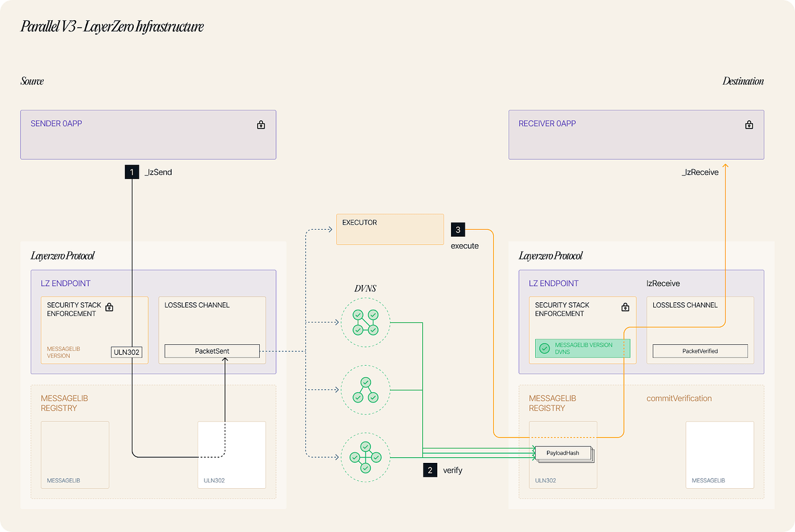The width and height of the screenshot is (795, 532).
Task: Click "MESSAGELIB VERSION DVNS" green text
Action: [x=584, y=348]
